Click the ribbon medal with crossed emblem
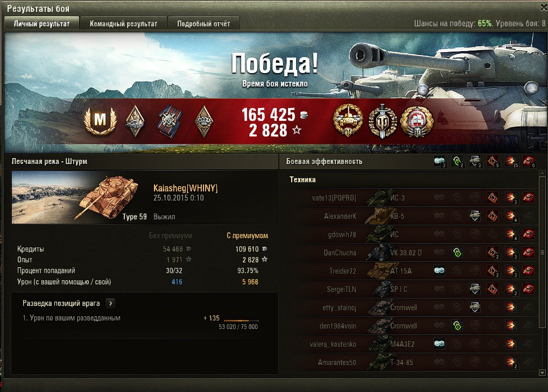 (x=170, y=121)
